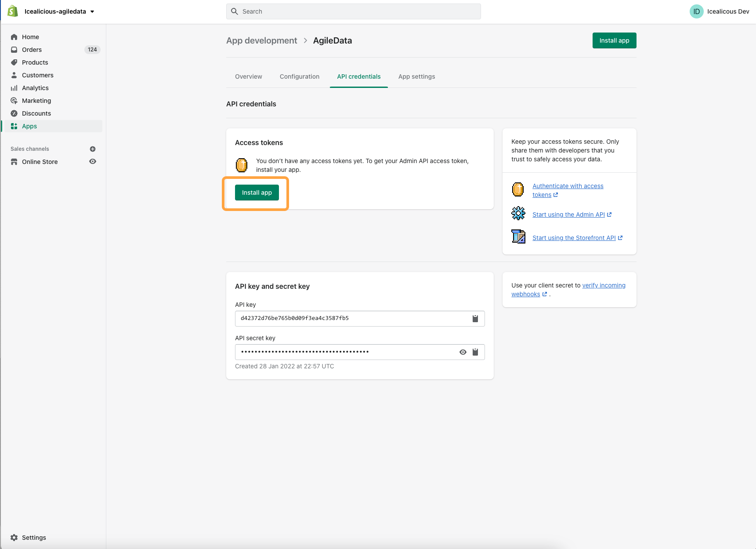The image size is (756, 549).
Task: Open Start using the Storefront API link
Action: pyautogui.click(x=577, y=238)
